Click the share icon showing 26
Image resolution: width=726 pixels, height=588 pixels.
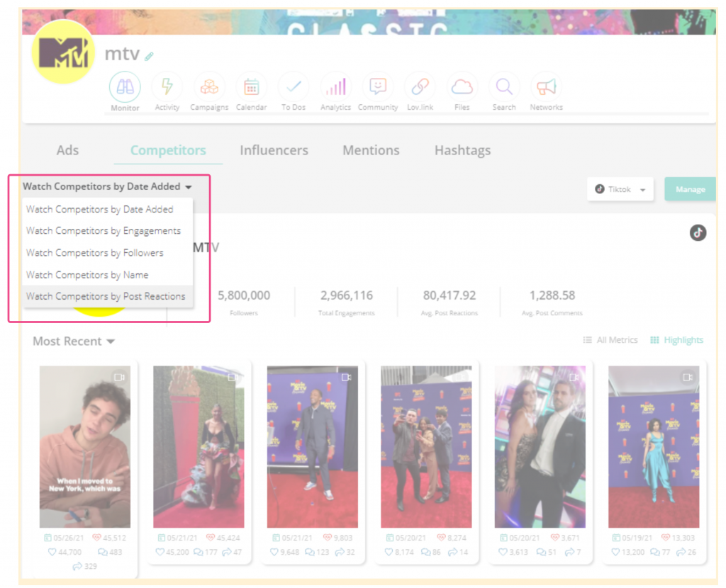[x=681, y=552]
